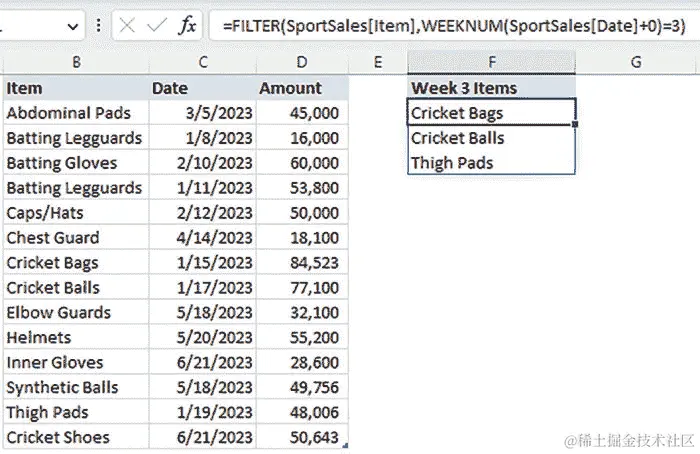Click the amount 60,000

pos(302,163)
